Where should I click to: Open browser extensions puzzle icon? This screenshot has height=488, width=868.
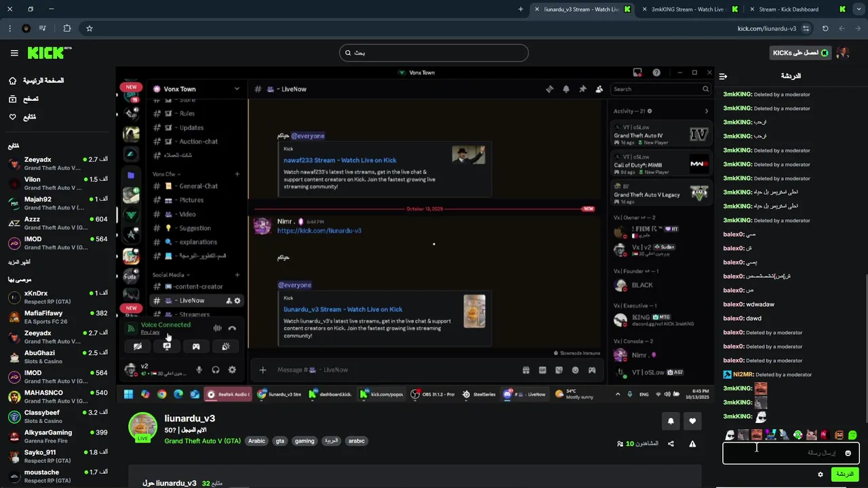[x=66, y=28]
